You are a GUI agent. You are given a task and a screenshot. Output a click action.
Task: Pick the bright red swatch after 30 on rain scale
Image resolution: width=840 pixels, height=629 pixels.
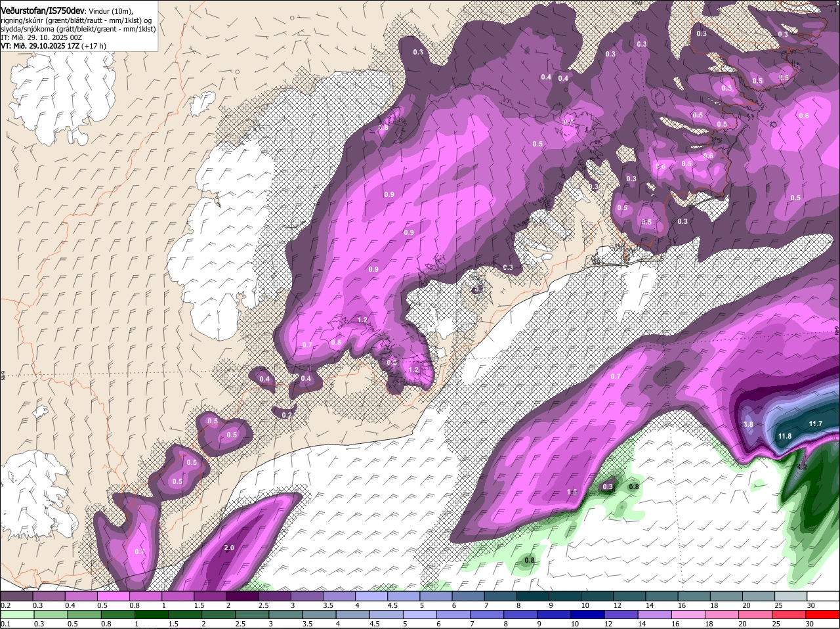click(822, 615)
